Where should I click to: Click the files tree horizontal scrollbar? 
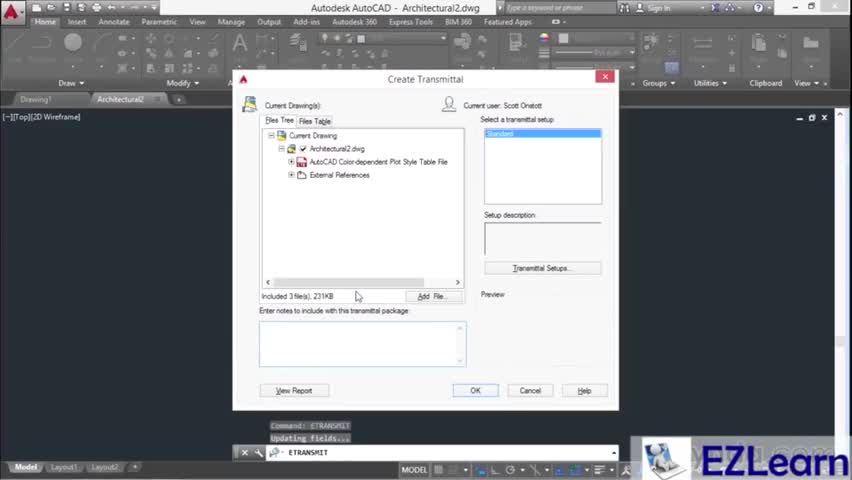[348, 282]
